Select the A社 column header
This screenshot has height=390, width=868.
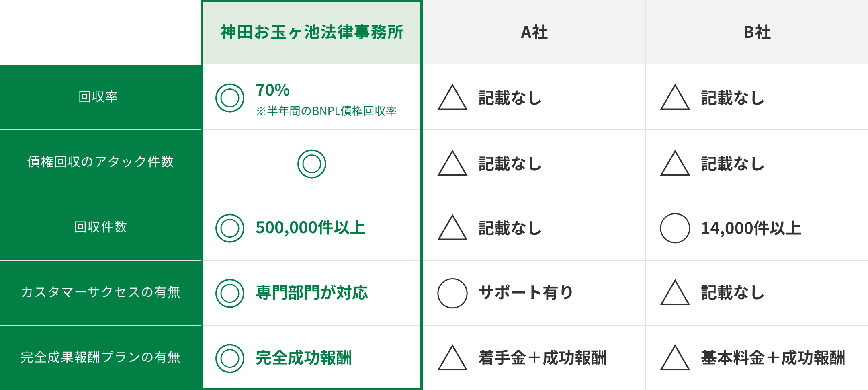coord(534,32)
